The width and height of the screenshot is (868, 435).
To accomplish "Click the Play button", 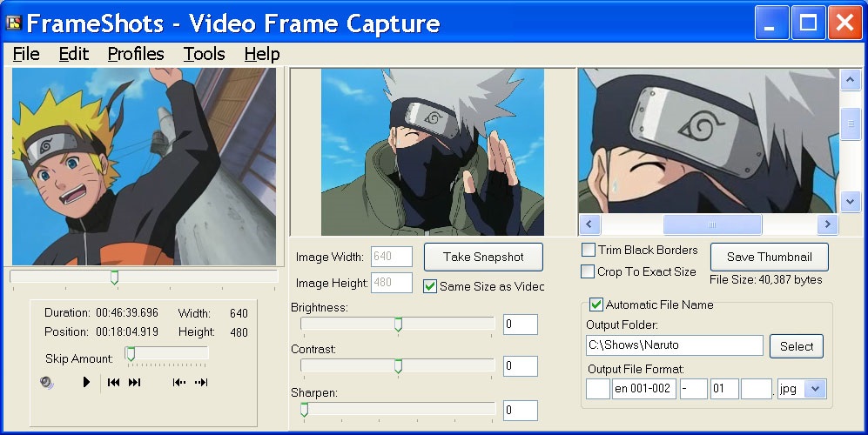I will point(86,382).
